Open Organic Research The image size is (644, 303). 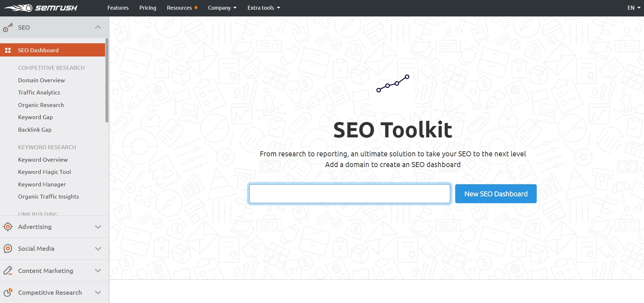pos(41,105)
